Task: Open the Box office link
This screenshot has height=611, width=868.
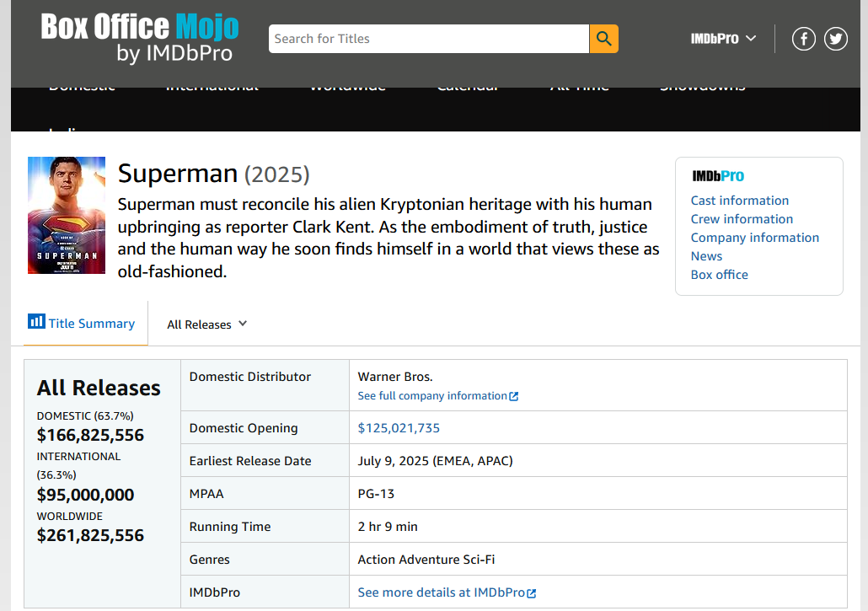Action: coord(719,275)
